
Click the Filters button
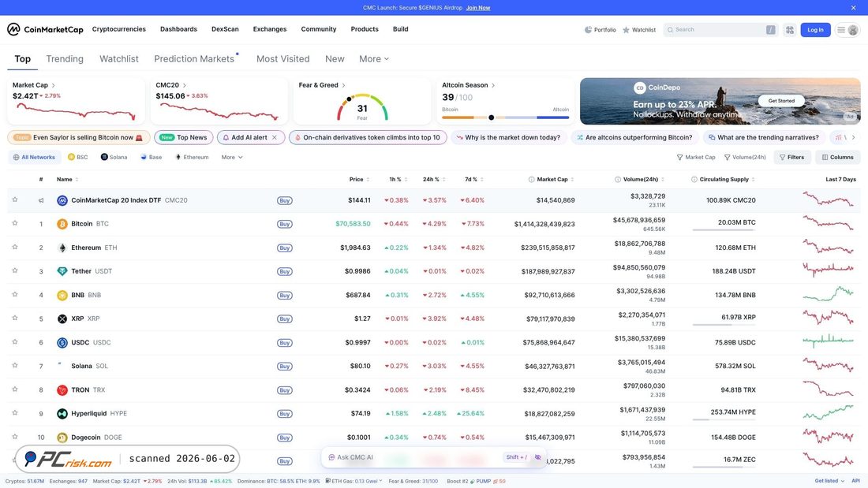pyautogui.click(x=792, y=157)
